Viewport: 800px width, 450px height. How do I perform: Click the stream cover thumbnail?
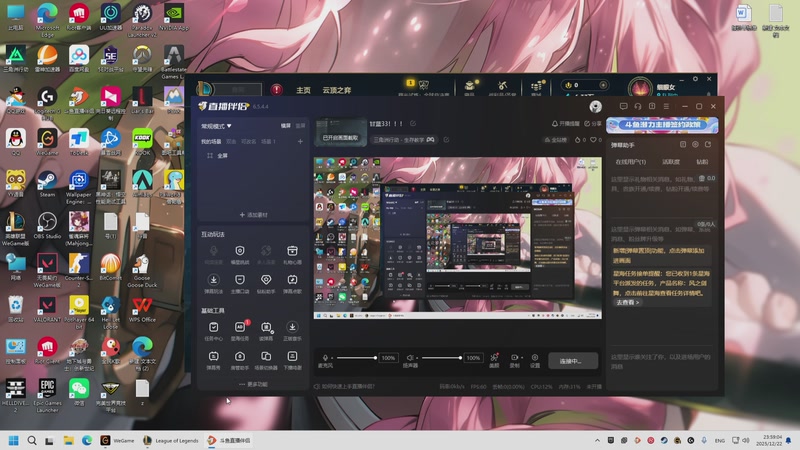(x=341, y=132)
